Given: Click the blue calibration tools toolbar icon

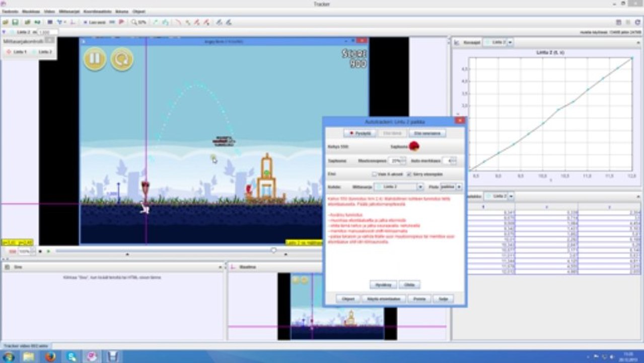Looking at the screenshot, I should 61,22.
